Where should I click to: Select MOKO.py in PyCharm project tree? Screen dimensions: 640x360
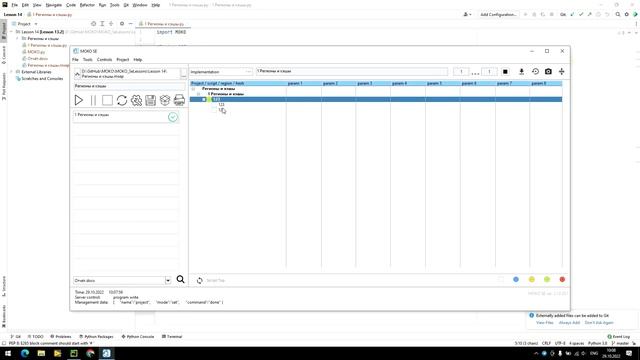click(36, 52)
